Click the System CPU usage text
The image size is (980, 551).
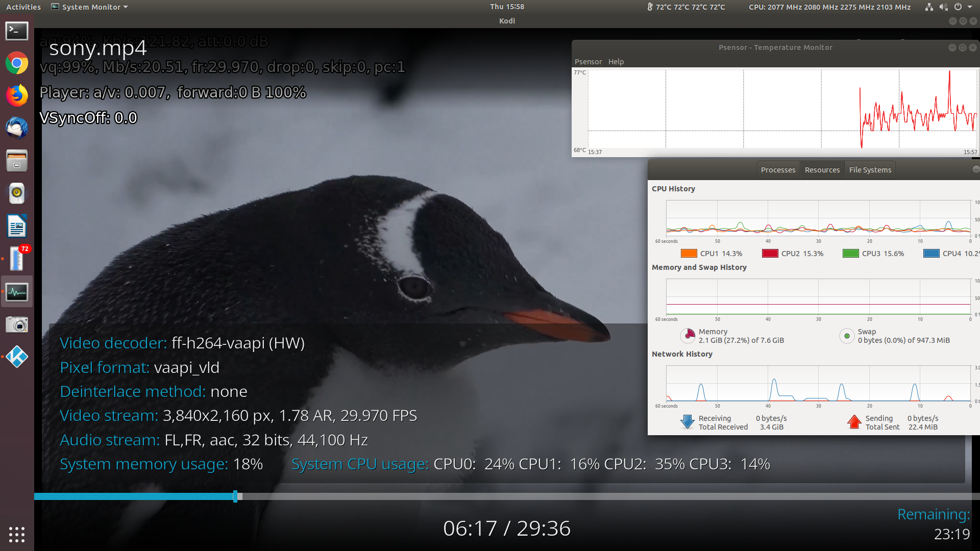[531, 464]
